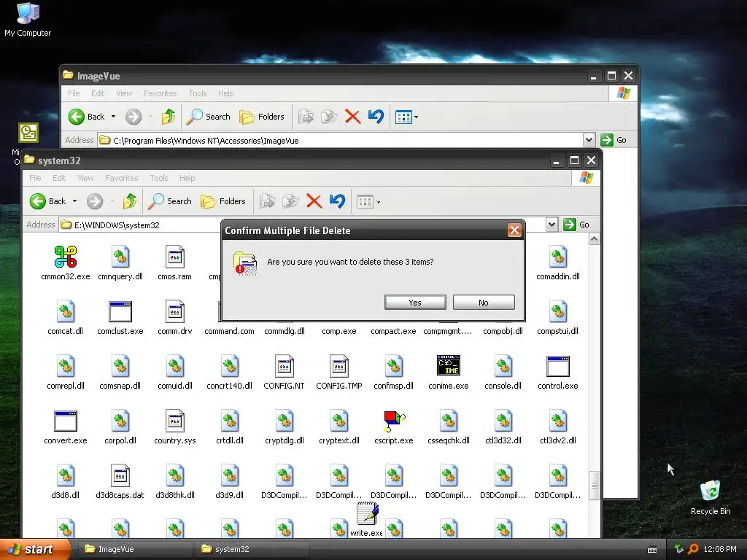Click system32 address path field
The width and height of the screenshot is (747, 560).
(x=303, y=225)
